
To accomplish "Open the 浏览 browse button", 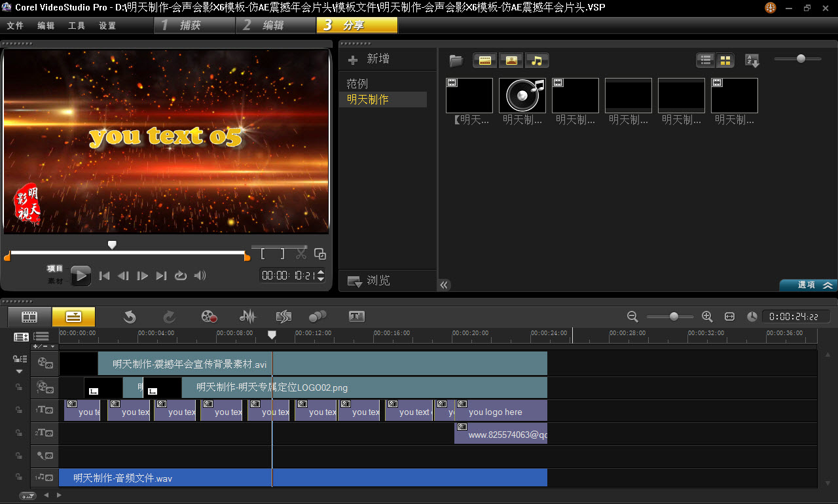I will [x=370, y=281].
